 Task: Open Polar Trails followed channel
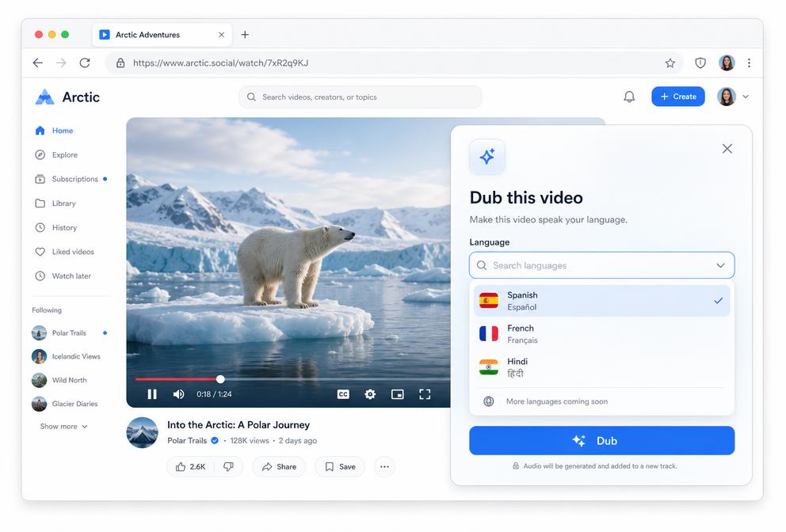tap(69, 332)
